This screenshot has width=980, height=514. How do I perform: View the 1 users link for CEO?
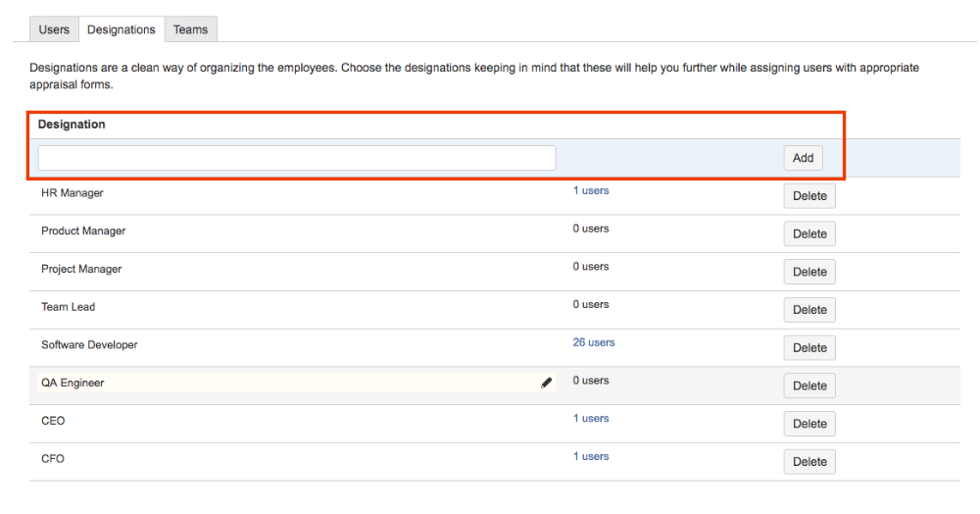click(x=591, y=418)
